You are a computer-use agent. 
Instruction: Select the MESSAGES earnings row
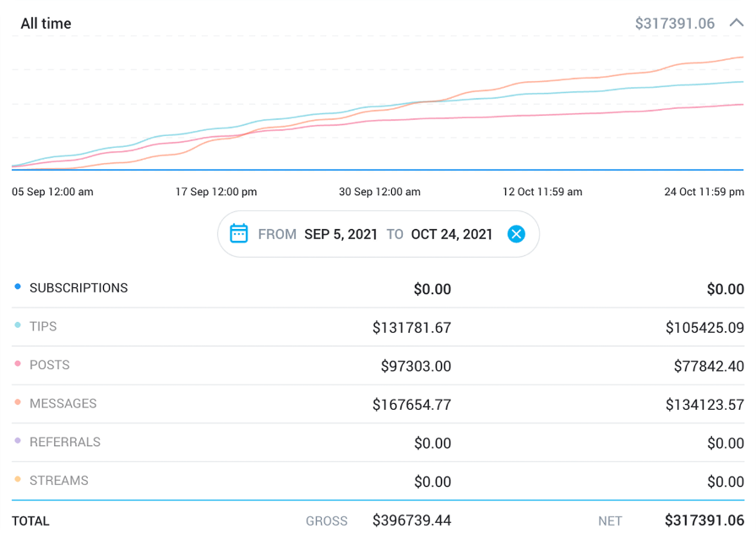[x=63, y=404]
